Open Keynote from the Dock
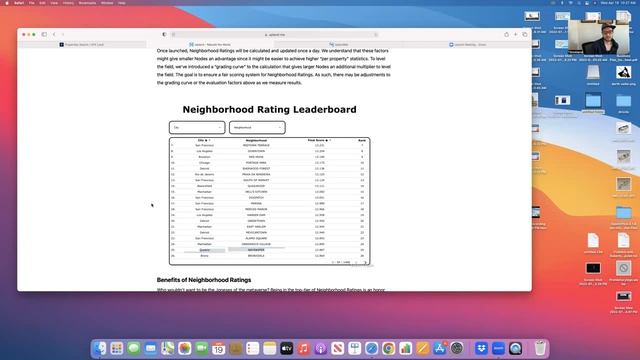Viewport: 640px width, 360px height. [355, 348]
